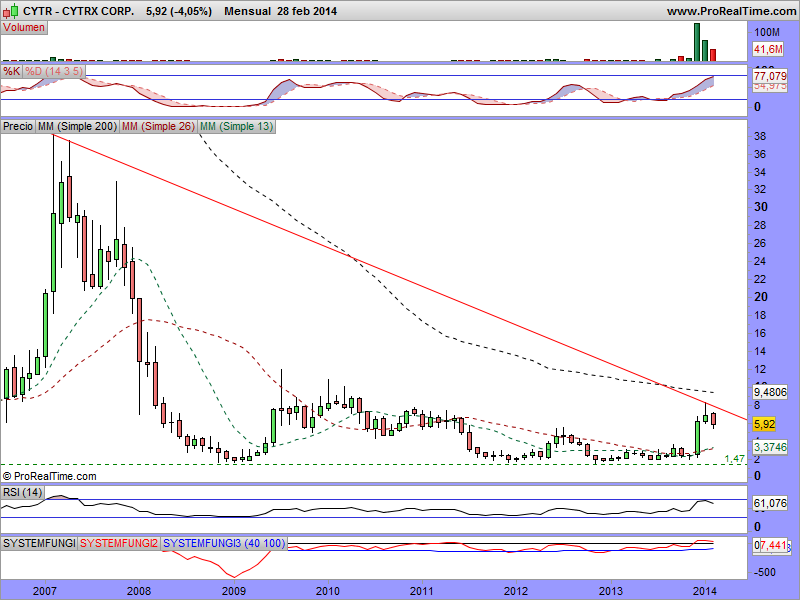Select the MM (Simple 26) average label

(159, 126)
